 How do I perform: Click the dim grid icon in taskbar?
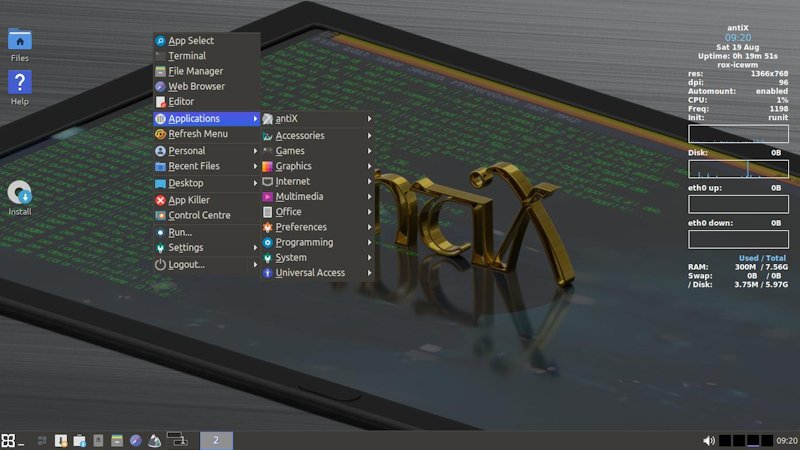tap(42, 440)
